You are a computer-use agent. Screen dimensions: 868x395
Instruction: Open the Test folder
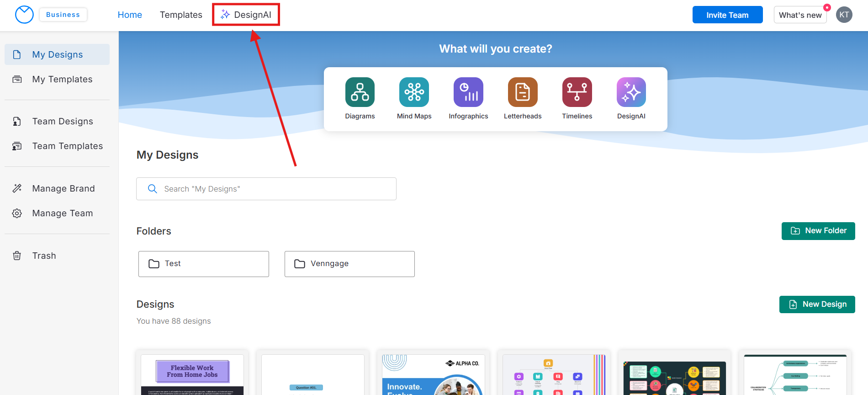(x=204, y=264)
